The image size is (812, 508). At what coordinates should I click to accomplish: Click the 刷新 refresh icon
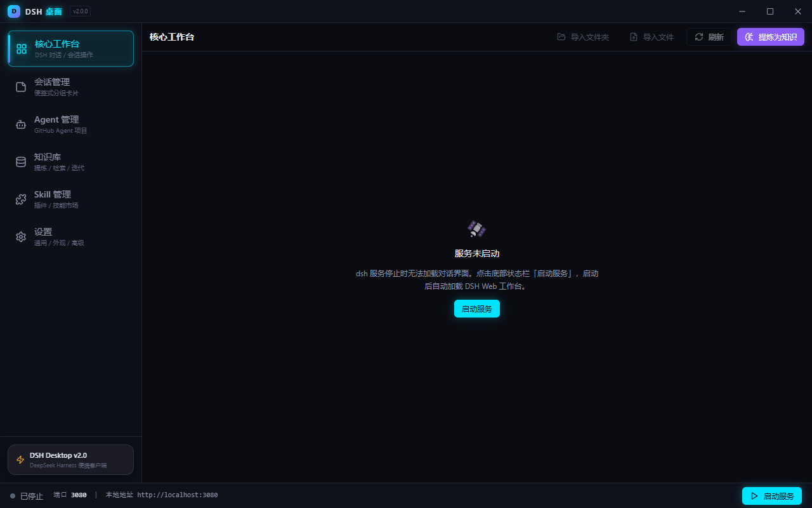coord(699,37)
